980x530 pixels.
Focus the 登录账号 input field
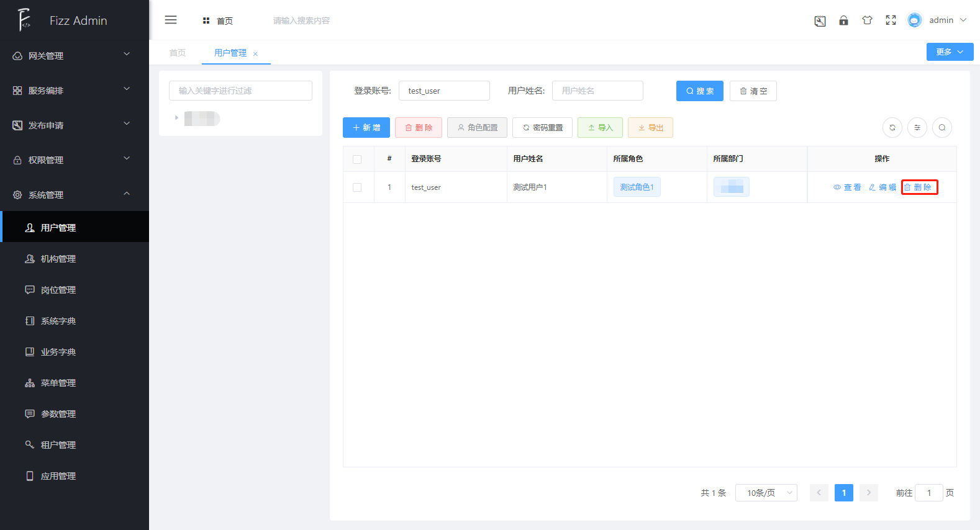click(444, 91)
